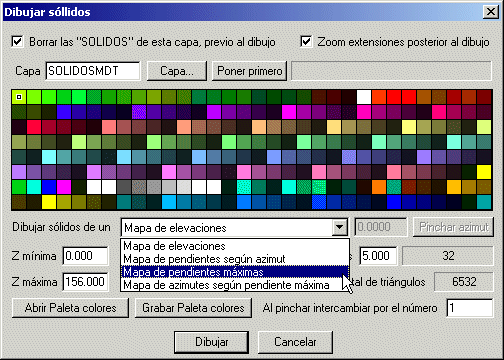Click the Z máxima input field
Image resolution: width=504 pixels, height=360 pixels.
click(86, 282)
